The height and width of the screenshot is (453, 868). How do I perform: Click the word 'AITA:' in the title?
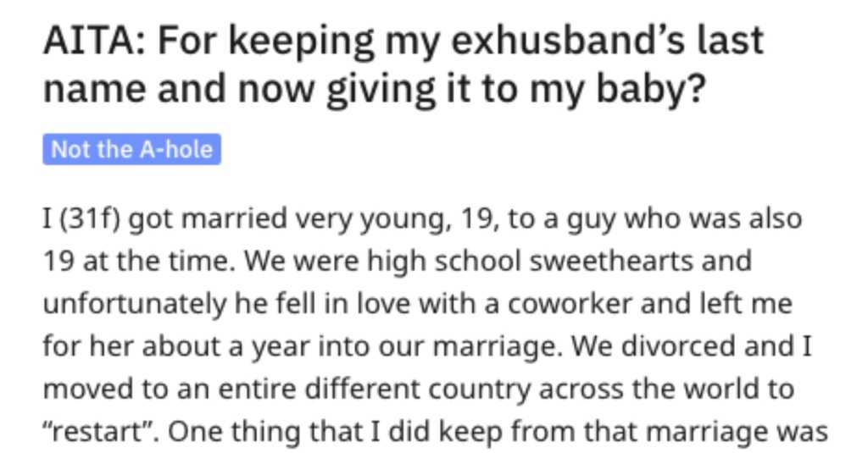pos(95,41)
